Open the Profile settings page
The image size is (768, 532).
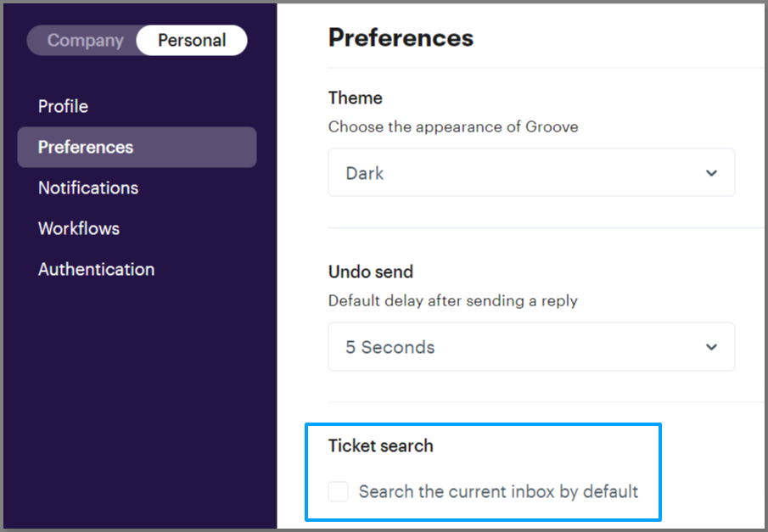[x=63, y=106]
